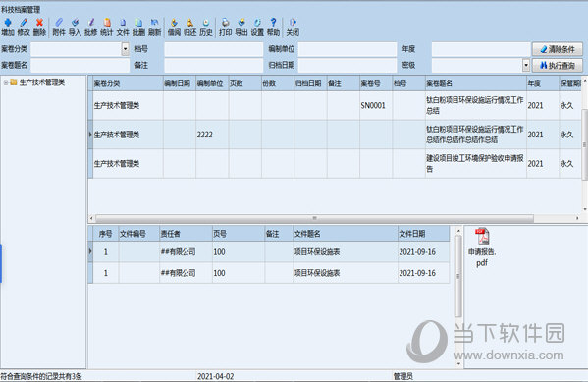Click the 借阅 (borrow) toolbar icon

(174, 27)
